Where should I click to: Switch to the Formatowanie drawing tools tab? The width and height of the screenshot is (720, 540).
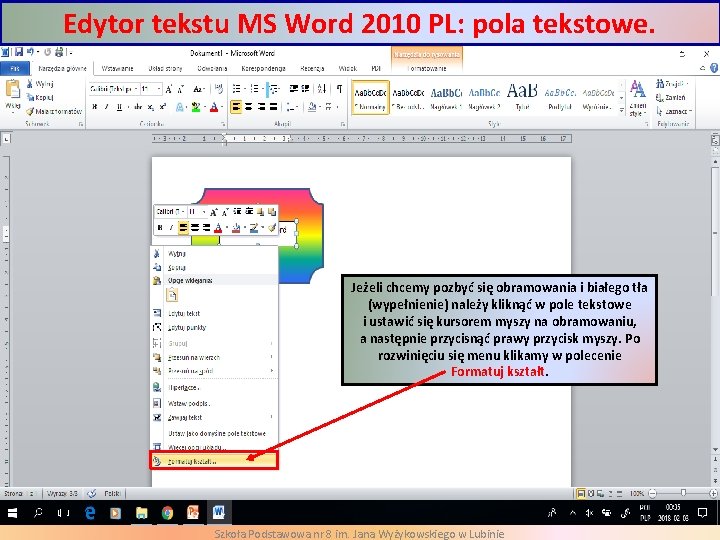click(427, 68)
